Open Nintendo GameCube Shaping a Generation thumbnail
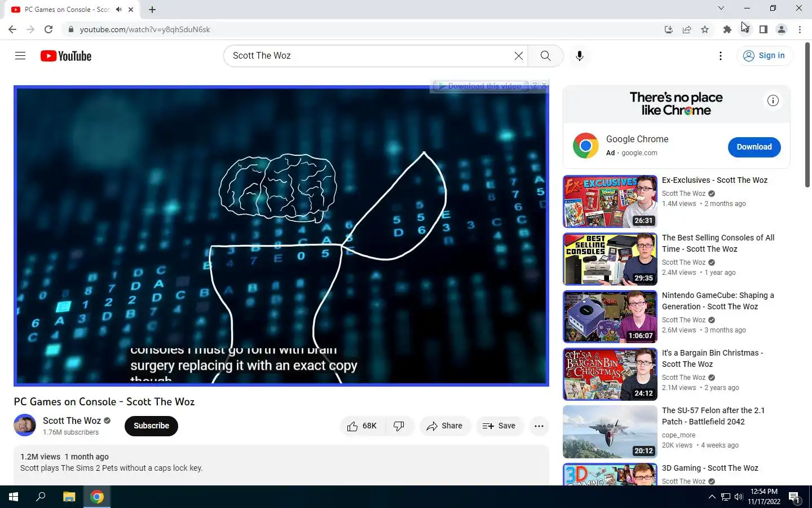The height and width of the screenshot is (508, 812). point(610,317)
